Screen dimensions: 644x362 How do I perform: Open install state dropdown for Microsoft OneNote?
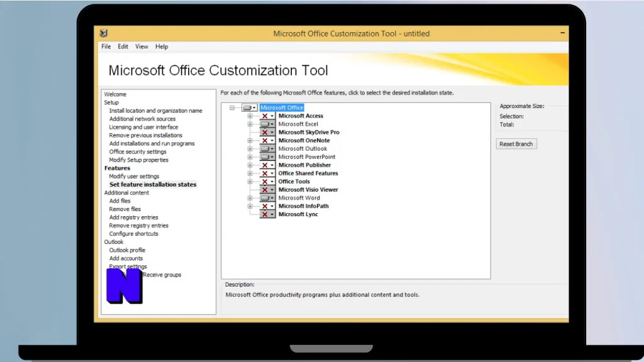(x=267, y=140)
